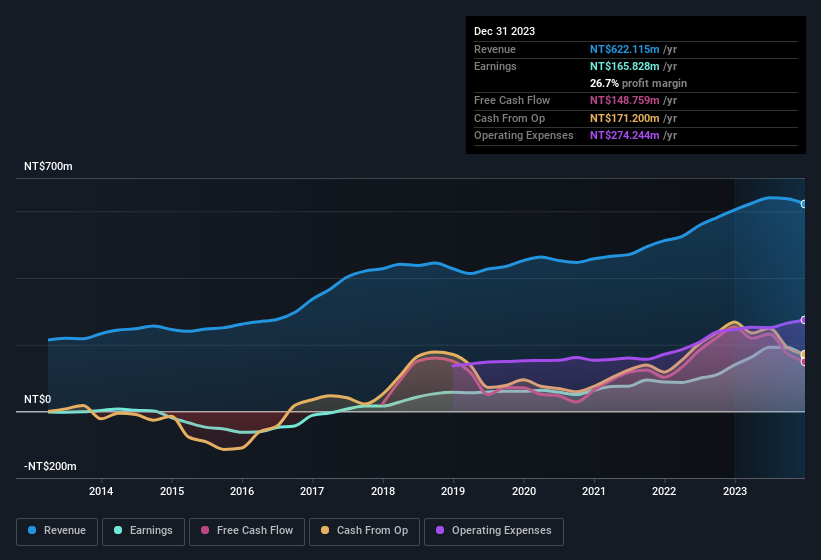The width and height of the screenshot is (821, 560).
Task: Show or hide Cash From Op legend label
Action: 372,531
